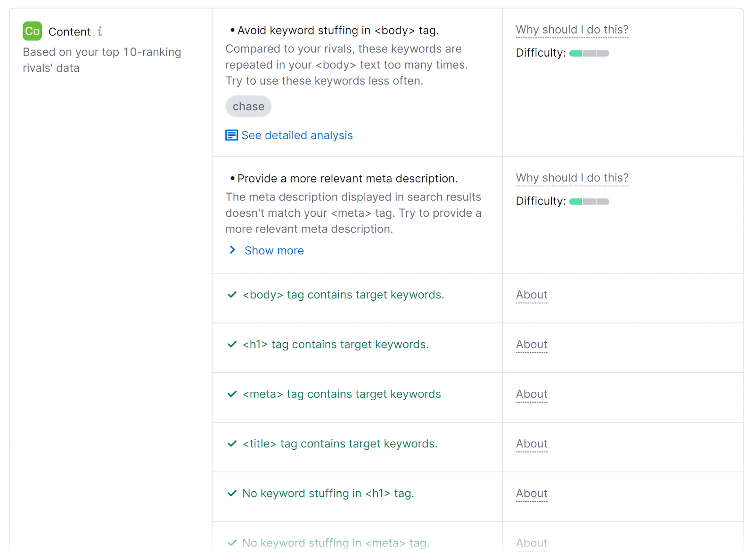Open About for meta tag keywords check

531,394
